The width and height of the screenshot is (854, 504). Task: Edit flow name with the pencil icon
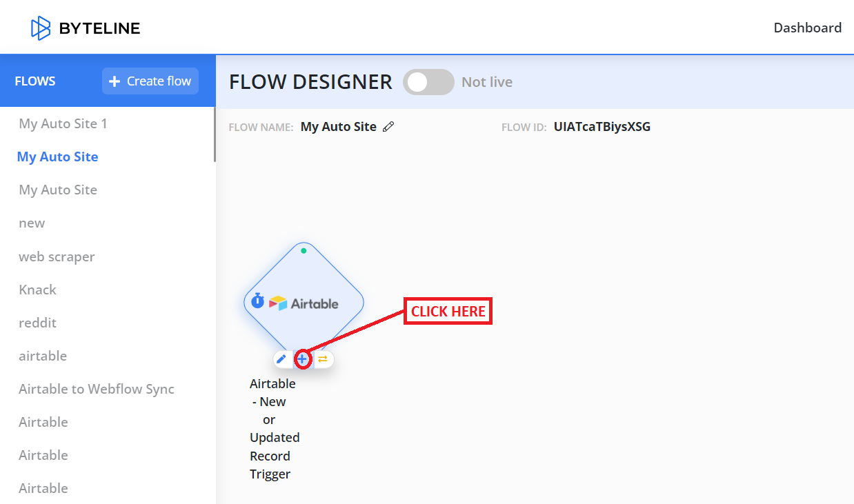(x=388, y=127)
